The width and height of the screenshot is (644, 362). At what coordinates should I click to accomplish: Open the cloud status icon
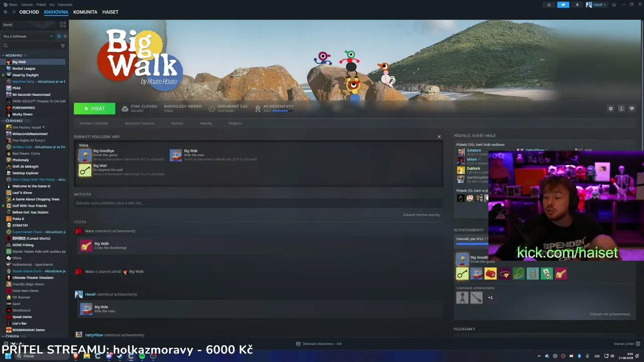[125, 109]
